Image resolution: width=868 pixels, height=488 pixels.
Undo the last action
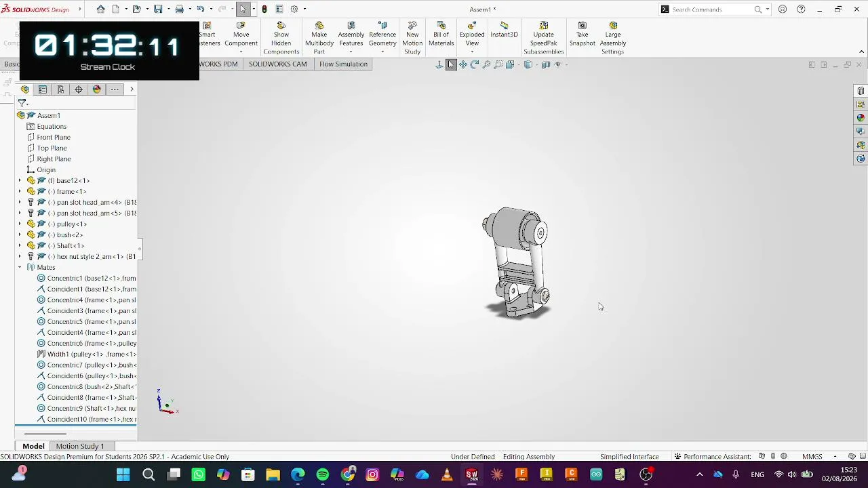pyautogui.click(x=200, y=9)
